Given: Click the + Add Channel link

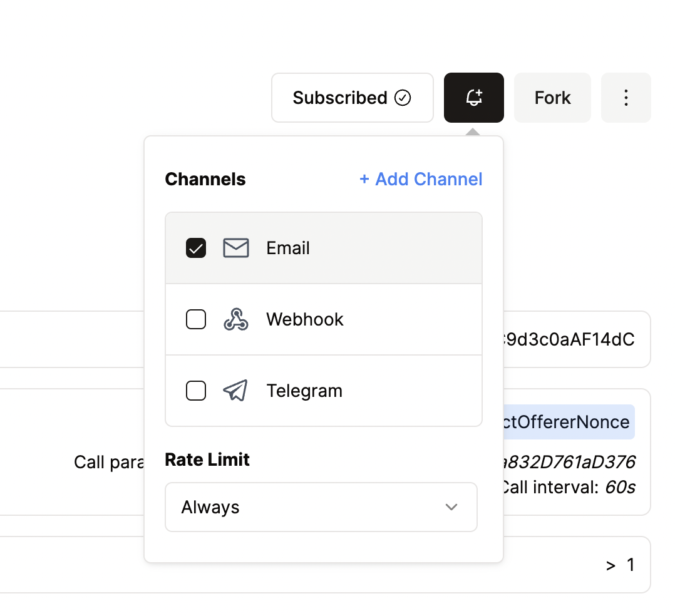Looking at the screenshot, I should tap(421, 180).
